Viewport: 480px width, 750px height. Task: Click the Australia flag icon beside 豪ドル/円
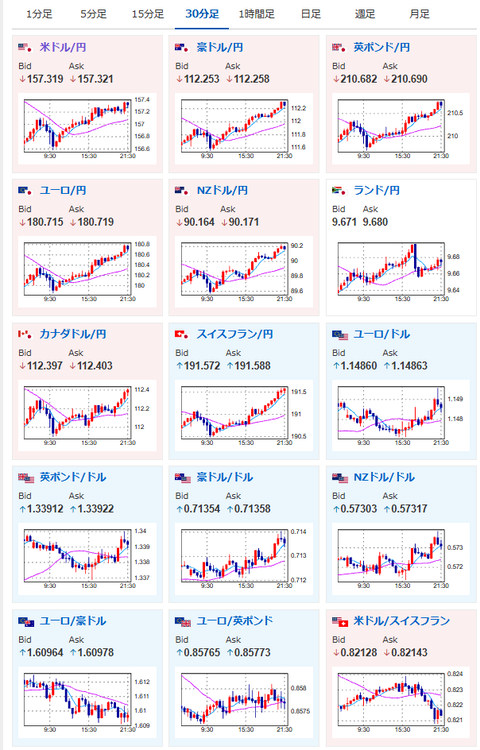(182, 47)
